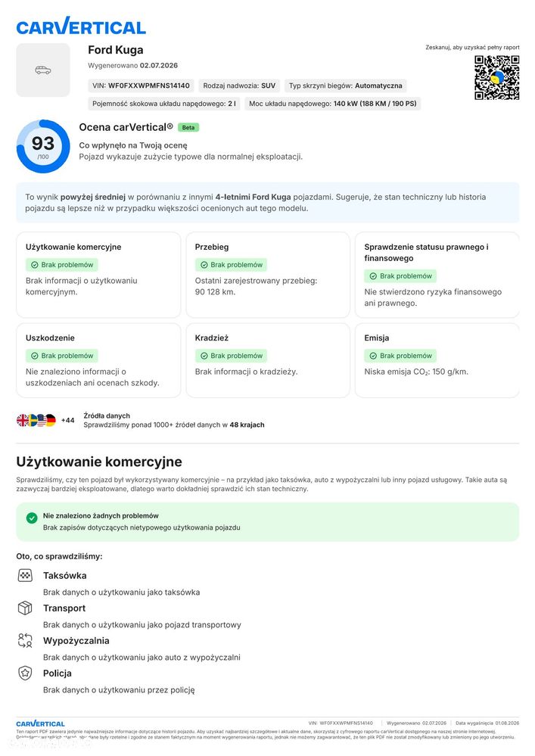535x756 pixels.
Task: Click the carVertical logo at top
Action: [81, 26]
